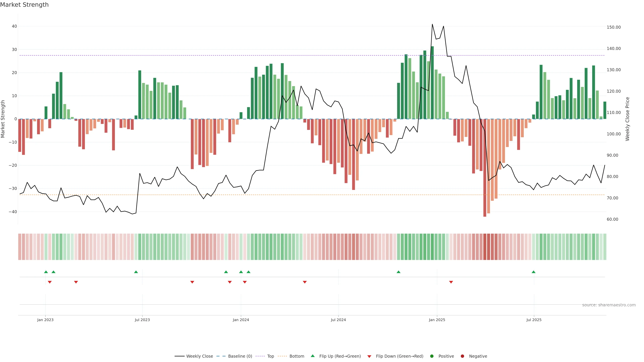Click the Jul 2023 x-axis label

click(142, 320)
